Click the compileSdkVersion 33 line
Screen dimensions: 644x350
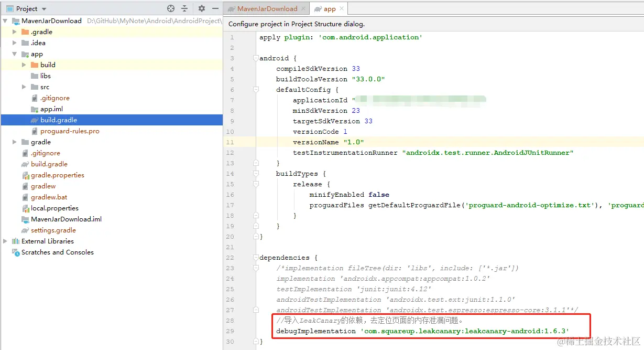tap(318, 69)
